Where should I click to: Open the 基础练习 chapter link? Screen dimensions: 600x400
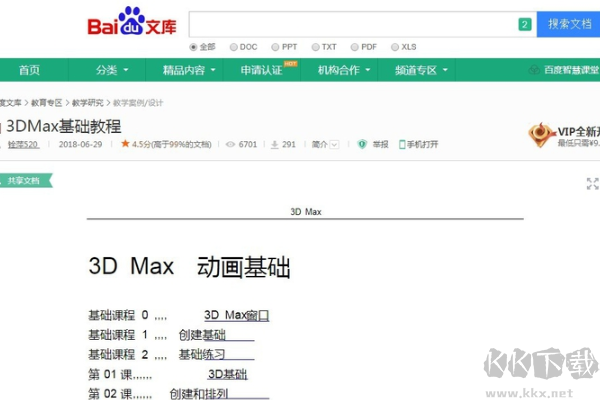tap(202, 354)
